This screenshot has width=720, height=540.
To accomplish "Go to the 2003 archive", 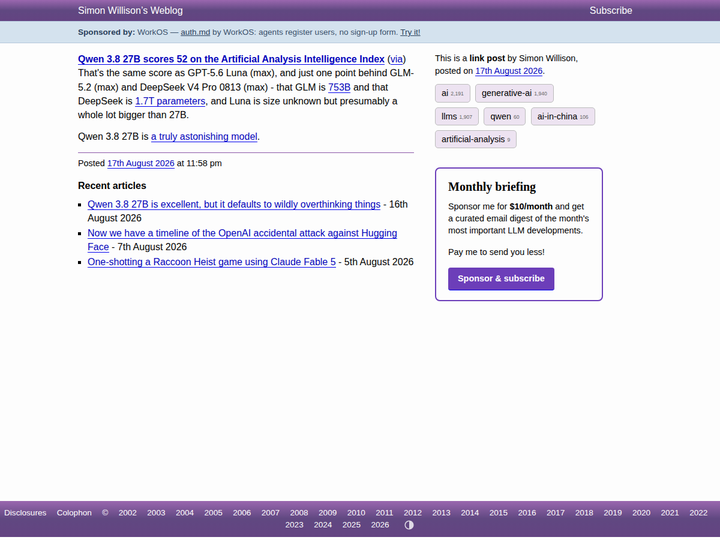I will pos(156,513).
